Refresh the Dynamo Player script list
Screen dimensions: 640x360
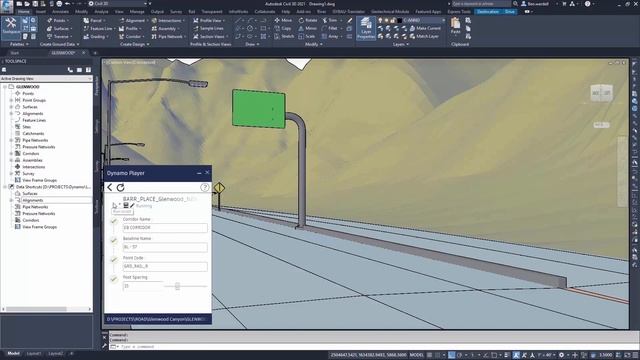tap(120, 187)
